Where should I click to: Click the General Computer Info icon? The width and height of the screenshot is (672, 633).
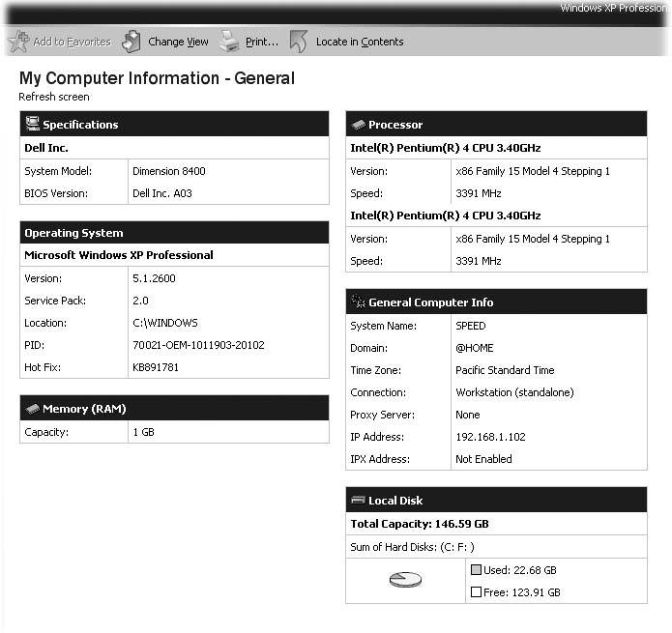point(358,302)
